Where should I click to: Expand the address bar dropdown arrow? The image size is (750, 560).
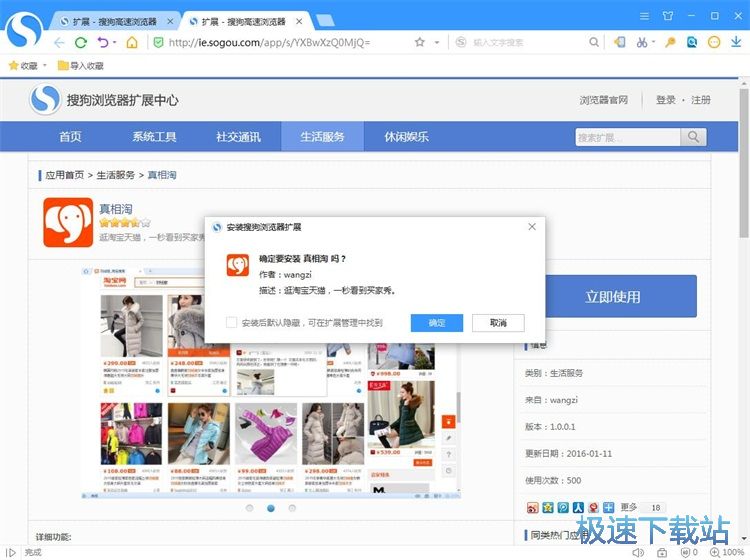(437, 43)
